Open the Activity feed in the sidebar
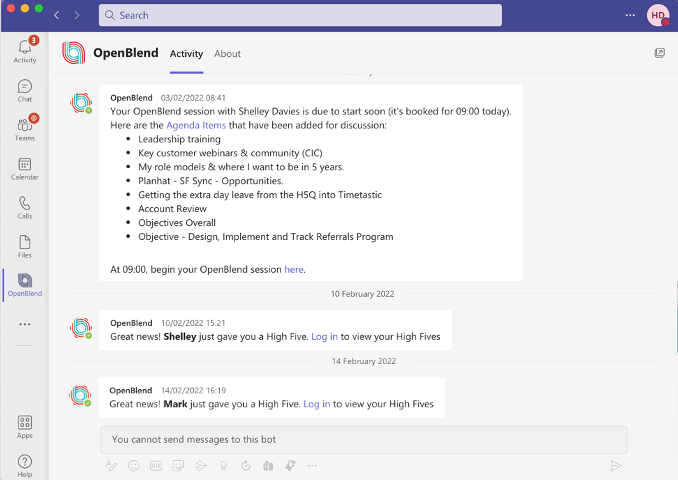 [x=25, y=51]
